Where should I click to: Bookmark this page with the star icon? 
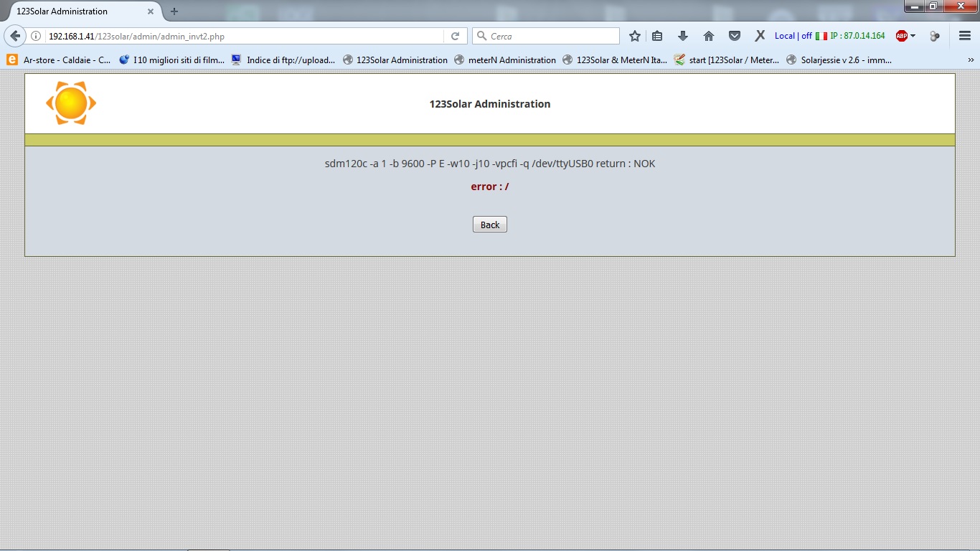[634, 36]
